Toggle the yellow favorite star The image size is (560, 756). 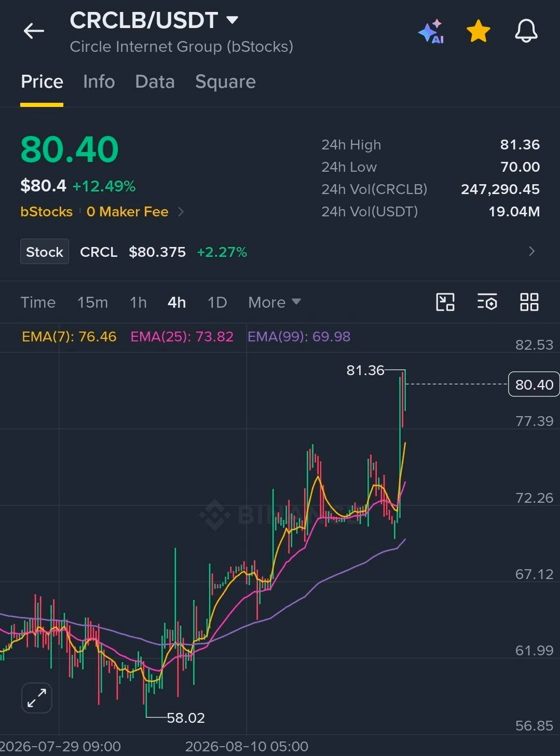478,31
